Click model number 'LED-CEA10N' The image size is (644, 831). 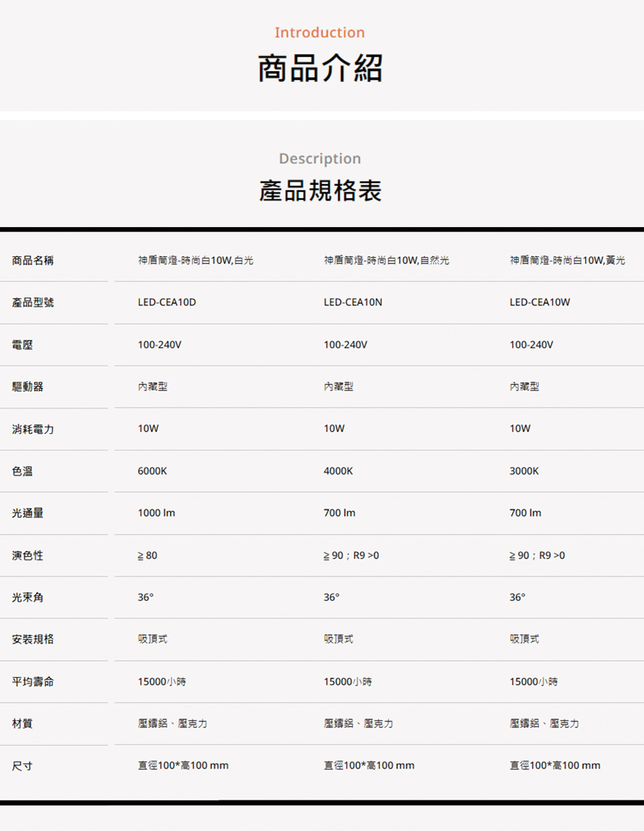(x=353, y=302)
